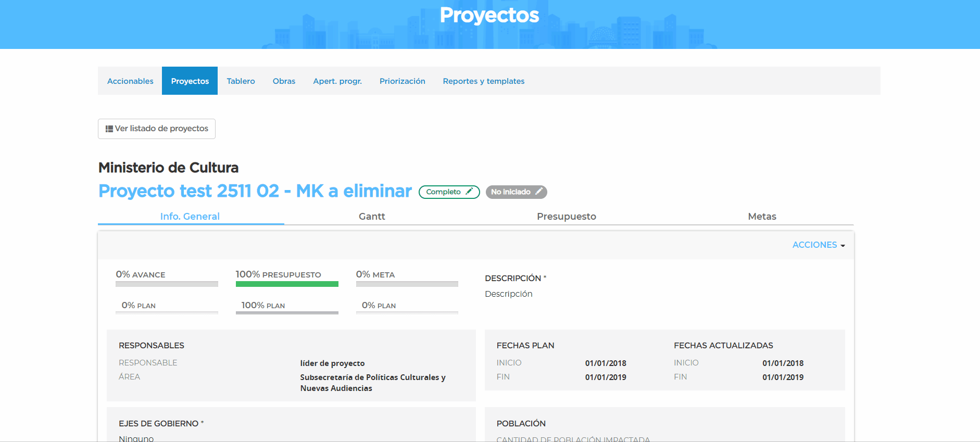
Task: Click the green 100% Presupuesto progress bar
Action: [x=287, y=284]
